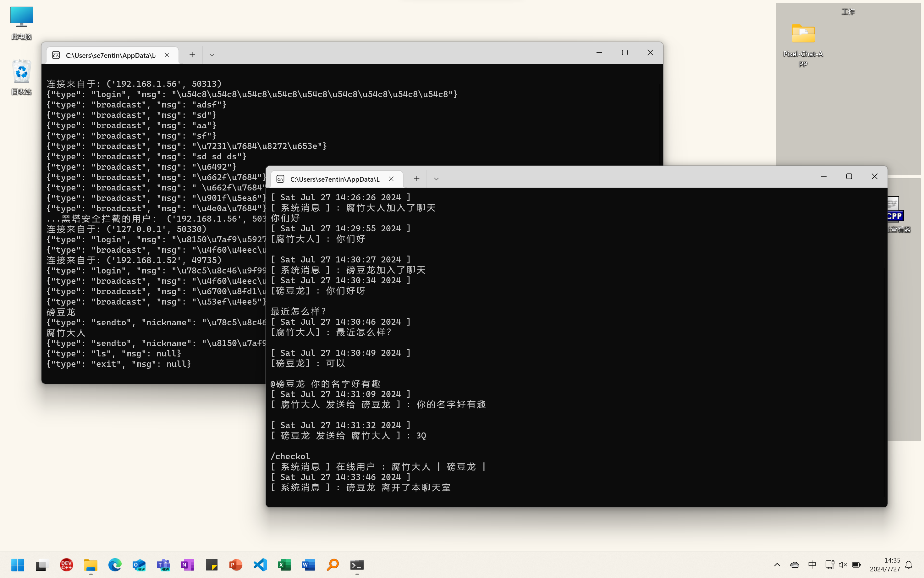Click the line "[ 系统消息 ] : 腐竹大人加入了聊天"
This screenshot has height=578, width=924.
coord(353,207)
